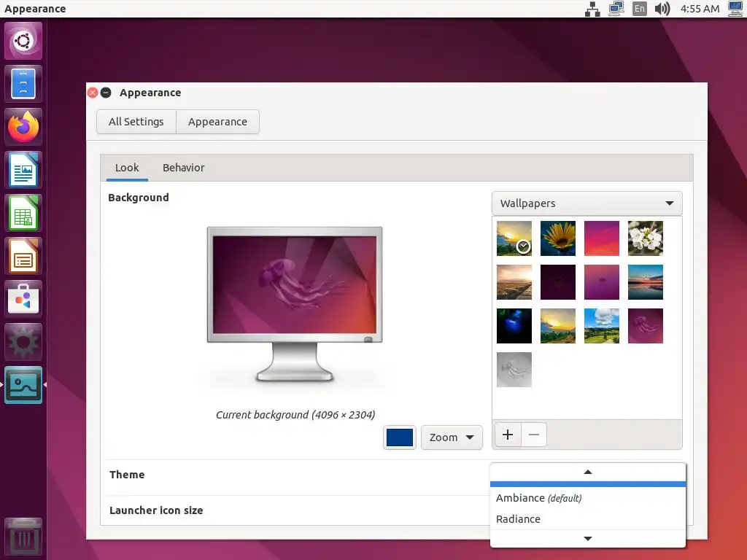This screenshot has height=560, width=747.
Task: Open Ubuntu Software store from the launcher
Action: 23,299
